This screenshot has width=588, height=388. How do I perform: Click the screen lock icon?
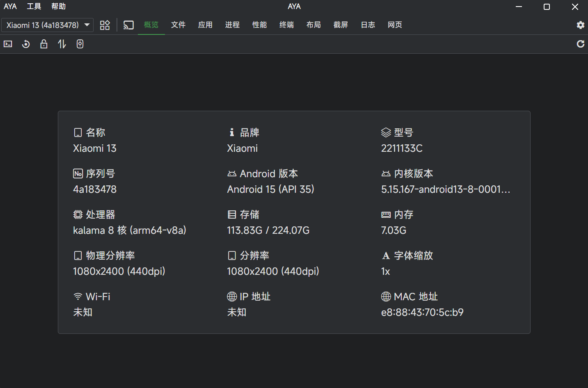[43, 44]
